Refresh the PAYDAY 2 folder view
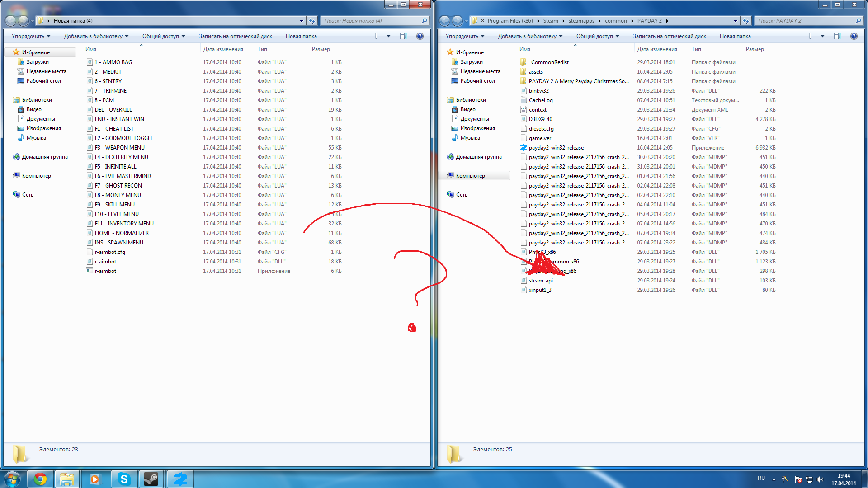Screen dimensions: 868x488 [746, 21]
